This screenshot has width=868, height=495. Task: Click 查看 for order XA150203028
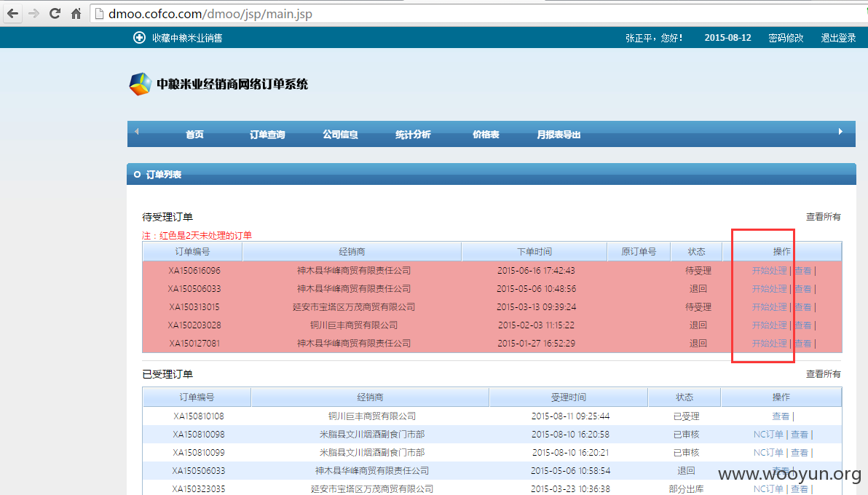802,325
